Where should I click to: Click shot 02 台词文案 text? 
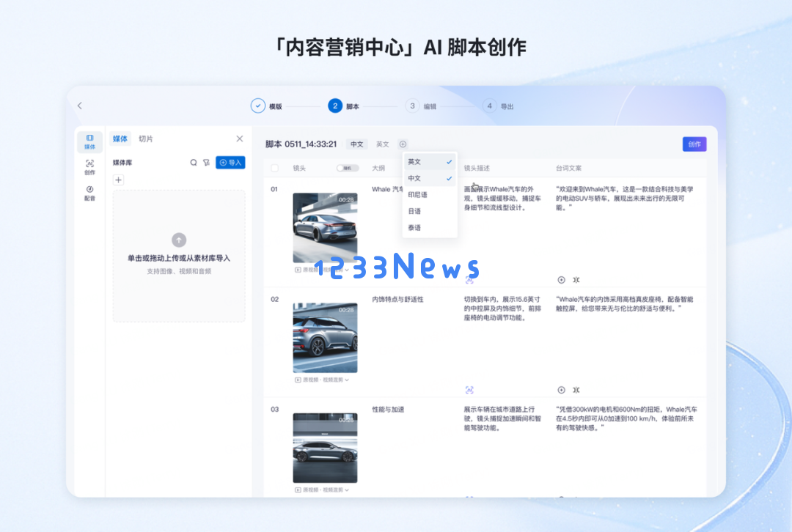pyautogui.click(x=624, y=304)
